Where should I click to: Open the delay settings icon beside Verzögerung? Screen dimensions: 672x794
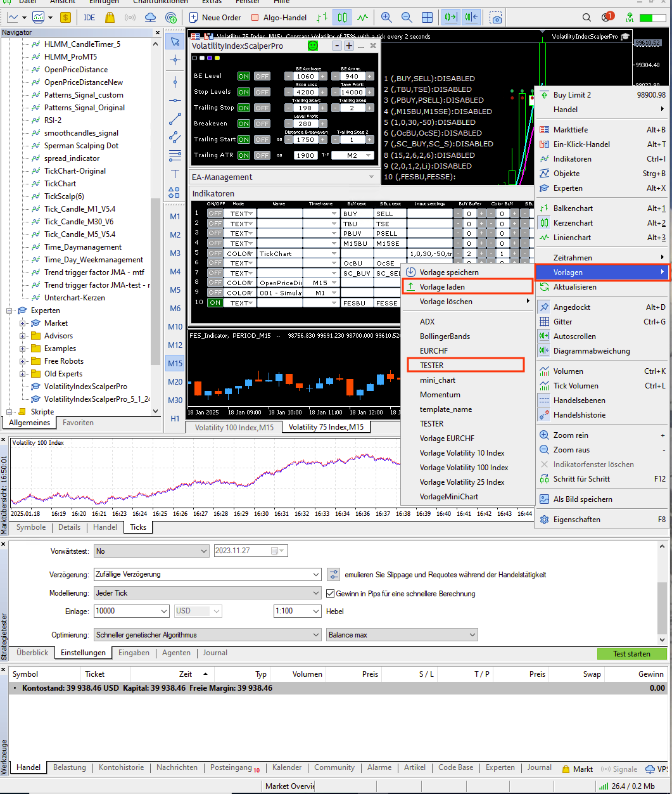[334, 575]
